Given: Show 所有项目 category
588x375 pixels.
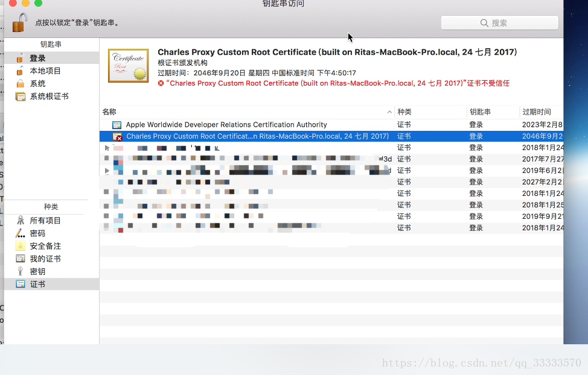Looking at the screenshot, I should coord(51,221).
